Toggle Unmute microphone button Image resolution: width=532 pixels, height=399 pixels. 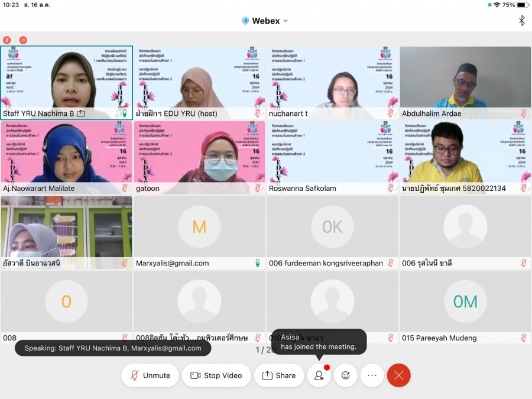[150, 375]
